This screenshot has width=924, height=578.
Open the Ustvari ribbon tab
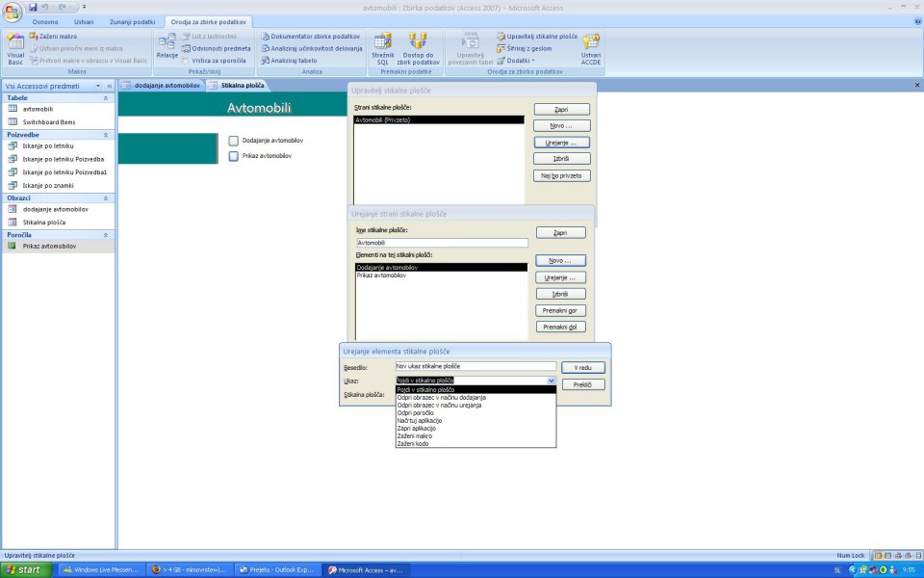[84, 22]
